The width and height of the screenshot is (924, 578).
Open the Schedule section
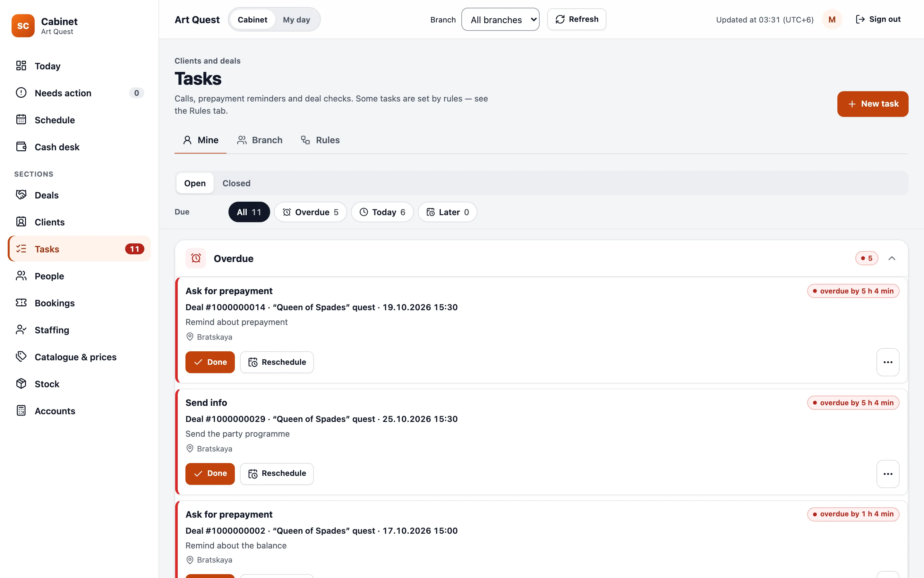80,120
